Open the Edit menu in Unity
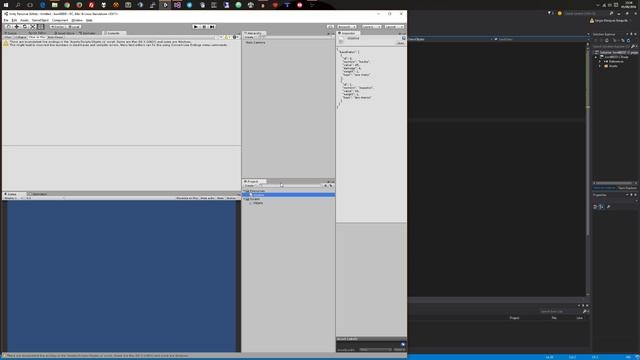Viewport: 640px width, 360px height. (14, 20)
